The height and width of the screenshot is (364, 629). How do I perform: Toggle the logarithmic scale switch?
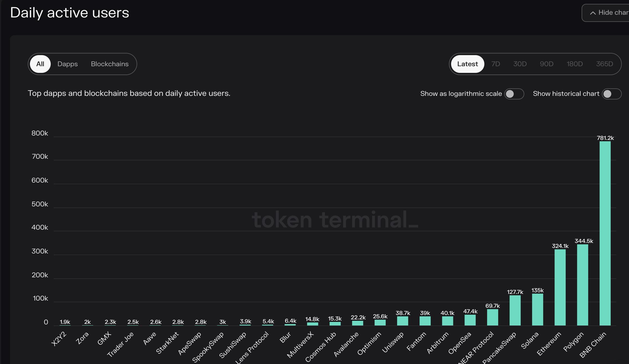pos(514,94)
